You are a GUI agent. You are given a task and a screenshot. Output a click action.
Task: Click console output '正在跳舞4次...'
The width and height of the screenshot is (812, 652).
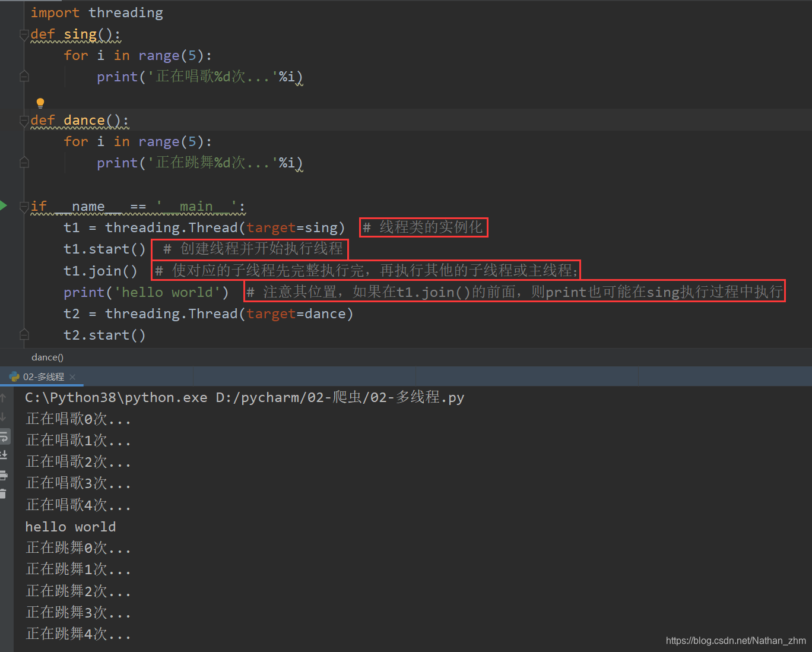(78, 634)
